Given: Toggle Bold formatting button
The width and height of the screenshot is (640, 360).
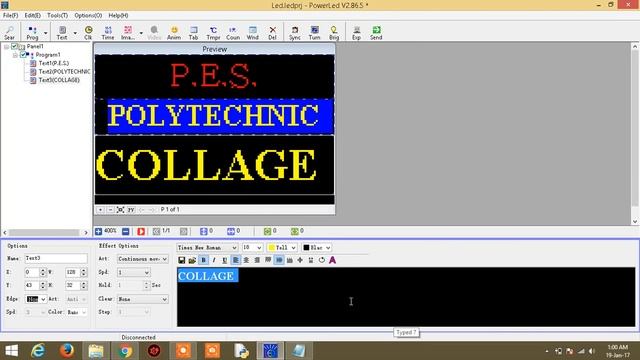Looking at the screenshot, I should point(203,260).
